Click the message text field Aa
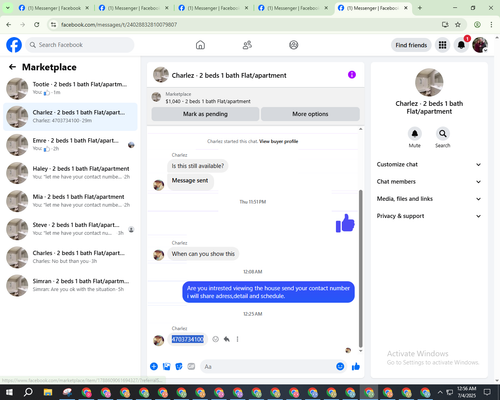The height and width of the screenshot is (400, 500). 267,367
